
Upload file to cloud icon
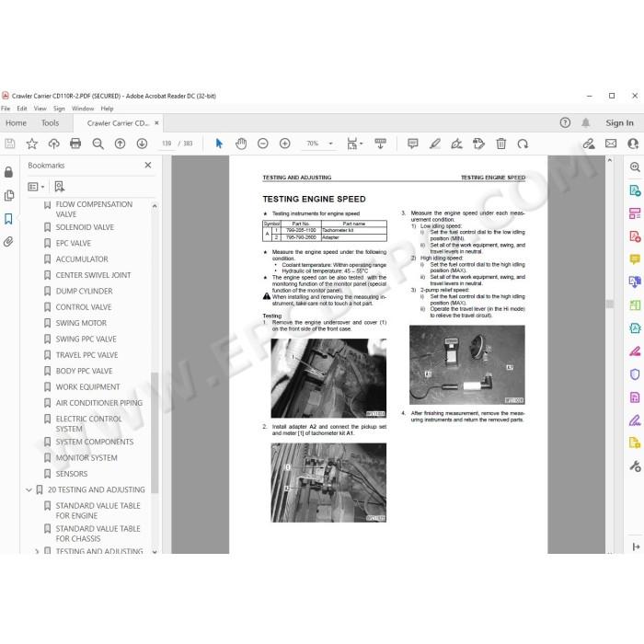[x=53, y=144]
